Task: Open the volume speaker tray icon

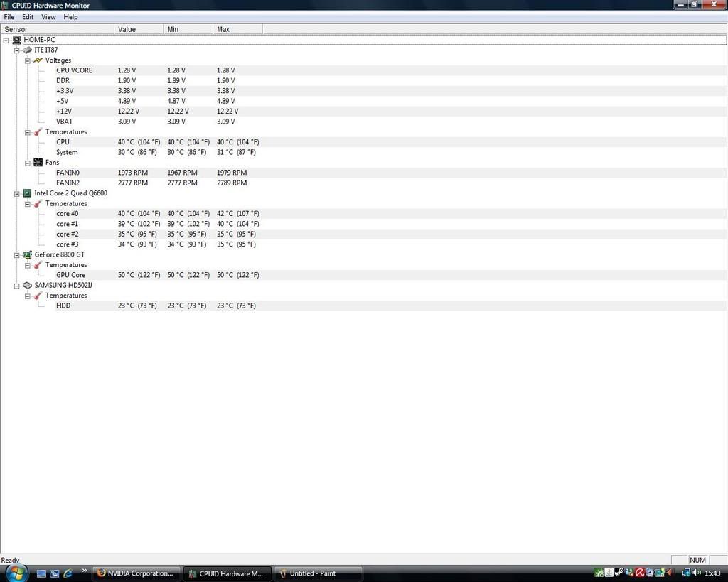Action: [697, 573]
